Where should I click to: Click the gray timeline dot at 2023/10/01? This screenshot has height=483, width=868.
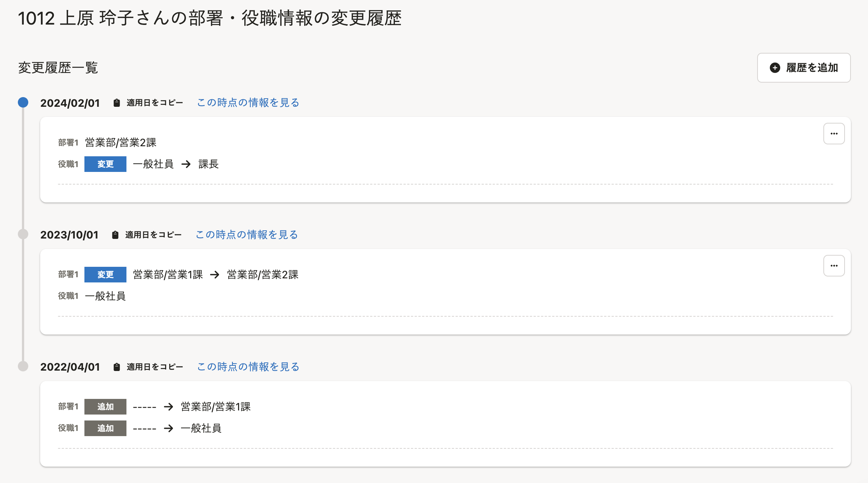tap(23, 234)
